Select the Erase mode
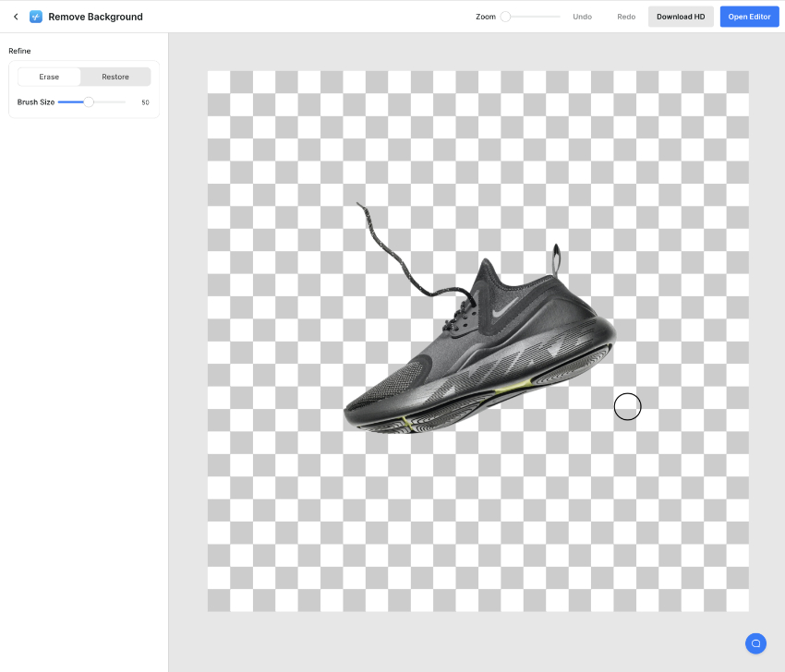This screenshot has height=672, width=785. (x=49, y=77)
